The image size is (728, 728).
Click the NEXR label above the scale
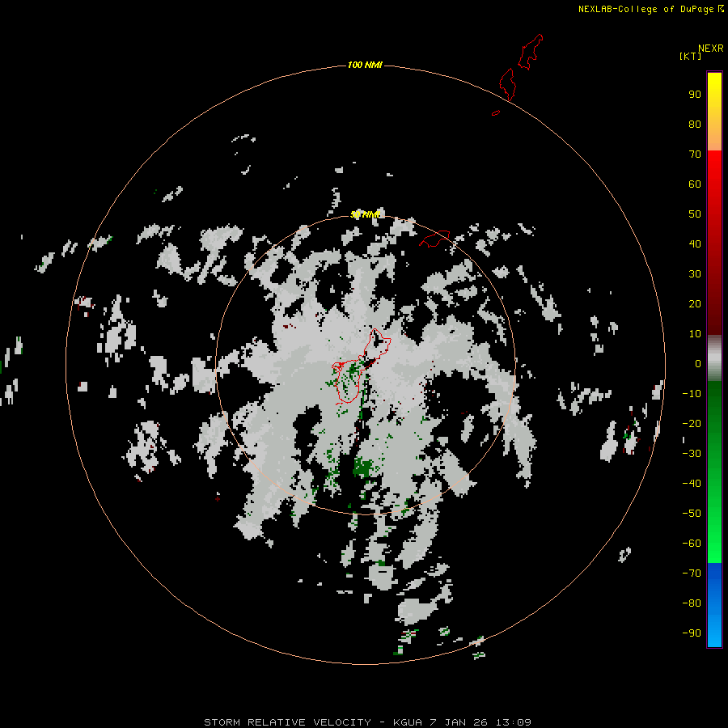point(711,49)
